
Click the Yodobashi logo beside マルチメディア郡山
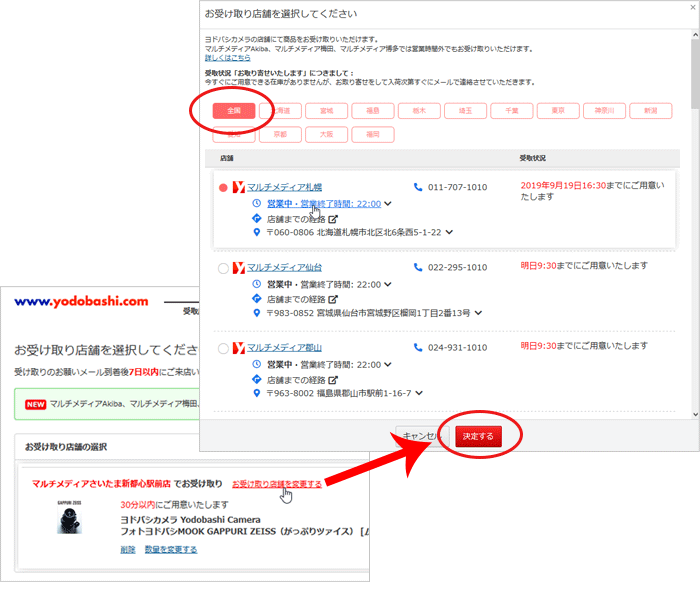point(239,348)
